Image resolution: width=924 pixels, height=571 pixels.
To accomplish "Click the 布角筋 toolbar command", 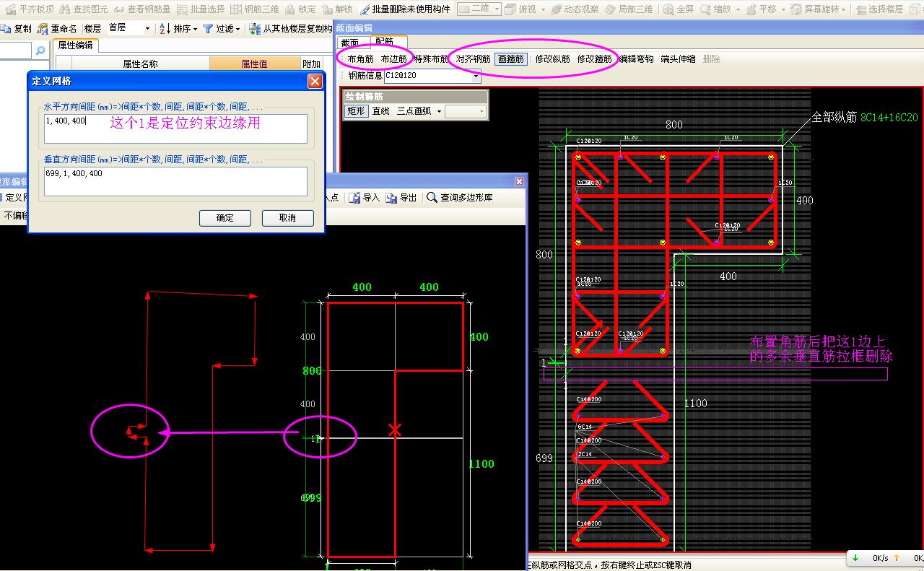I will [x=360, y=59].
